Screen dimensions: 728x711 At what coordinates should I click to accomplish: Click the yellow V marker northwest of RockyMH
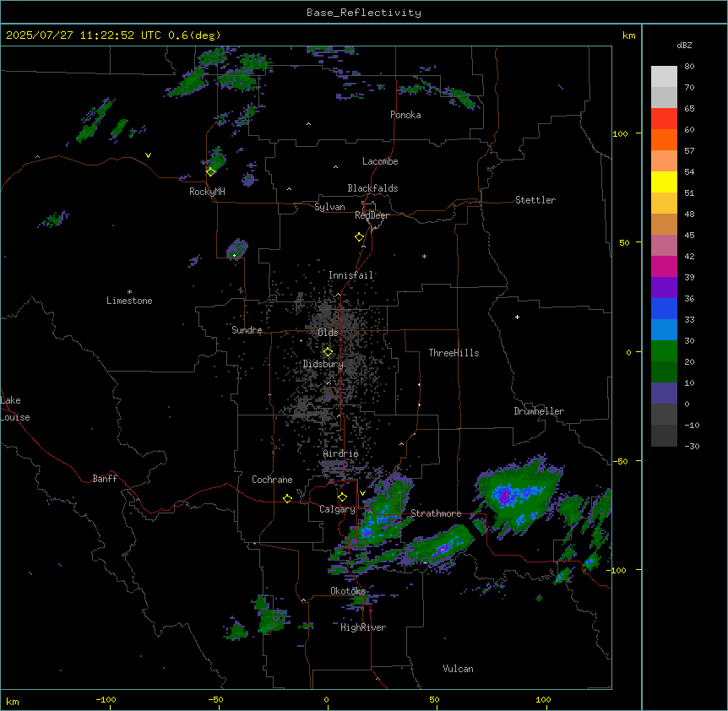point(148,155)
